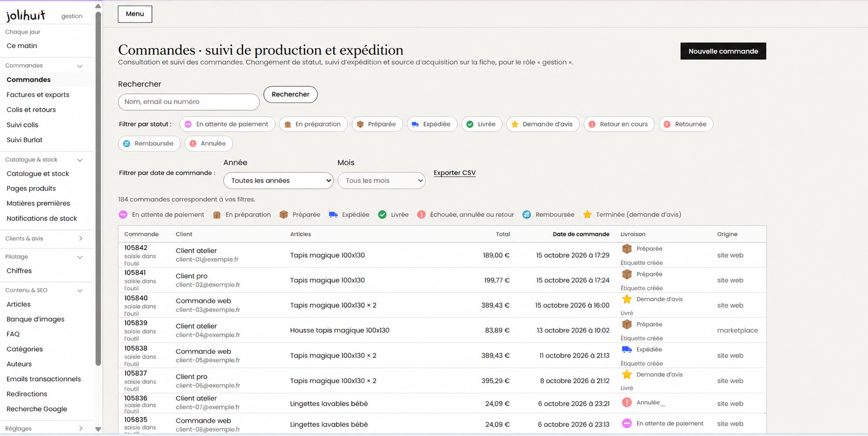Screen dimensions: 868x436
Task: Toggle the Retournée filter chip
Action: [686, 124]
